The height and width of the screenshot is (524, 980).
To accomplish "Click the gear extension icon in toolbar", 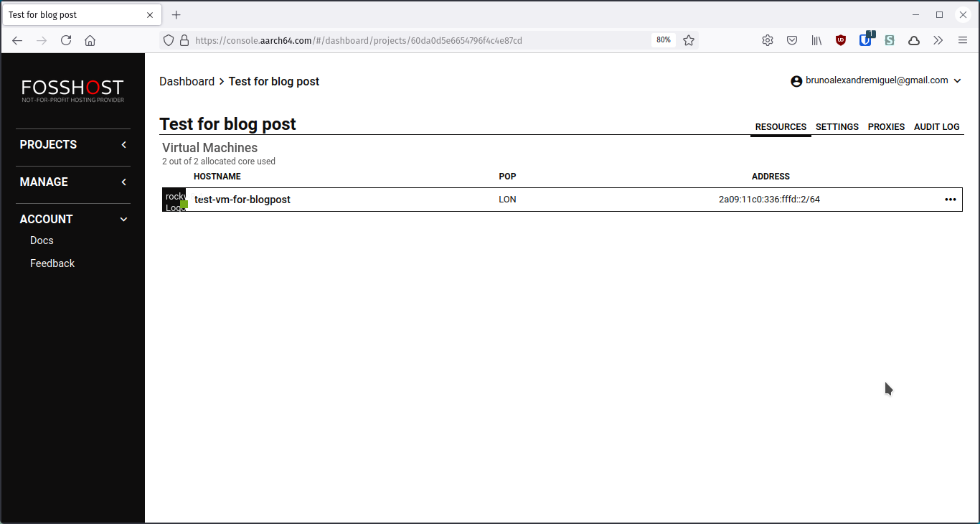I will point(768,40).
